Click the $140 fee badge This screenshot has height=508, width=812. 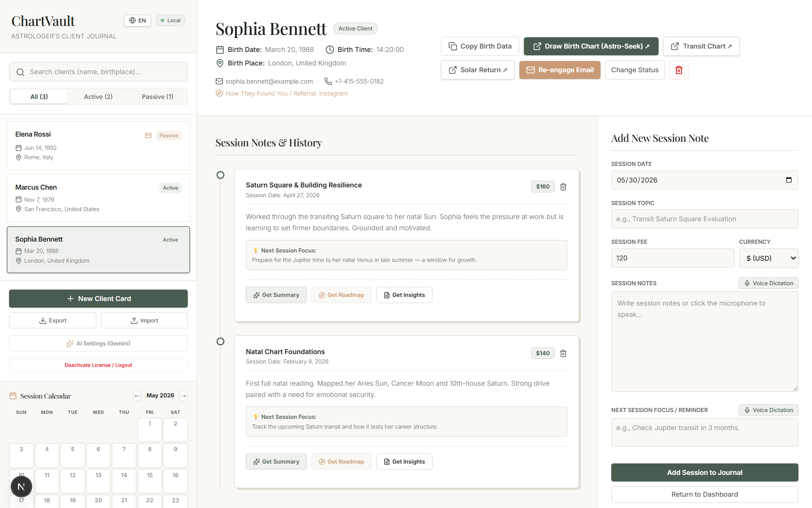point(543,353)
